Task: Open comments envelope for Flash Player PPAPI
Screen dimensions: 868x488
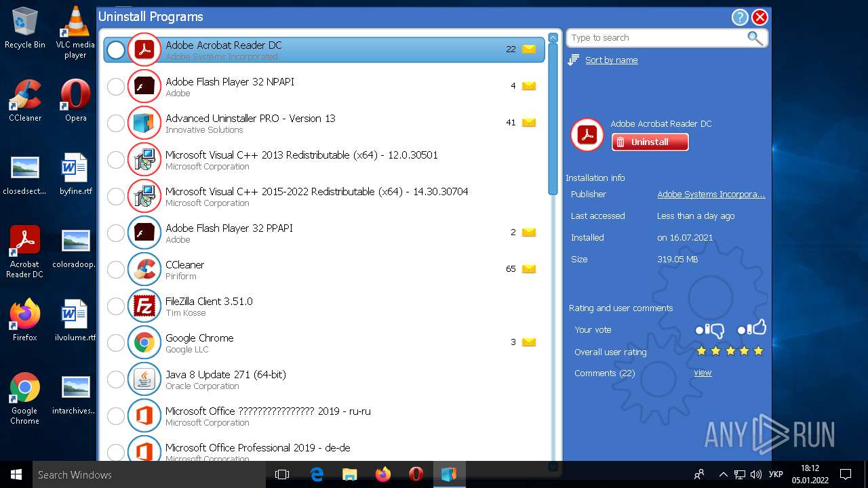Action: 529,232
